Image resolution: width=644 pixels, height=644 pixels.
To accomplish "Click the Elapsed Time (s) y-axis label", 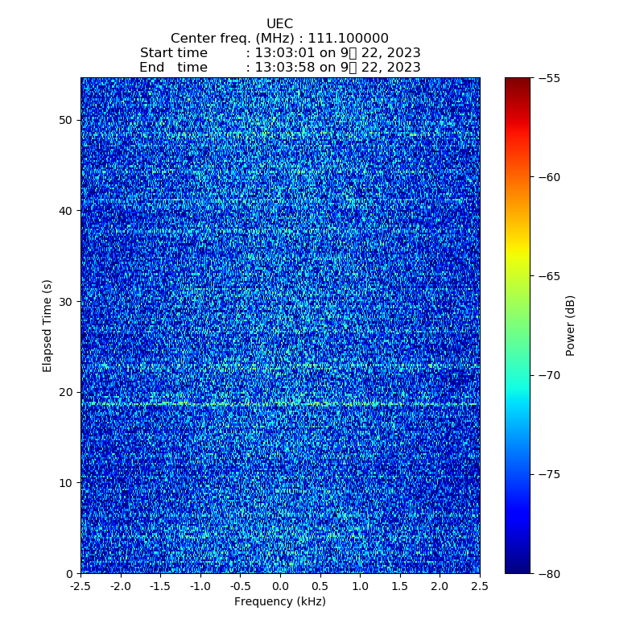I will pos(47,325).
